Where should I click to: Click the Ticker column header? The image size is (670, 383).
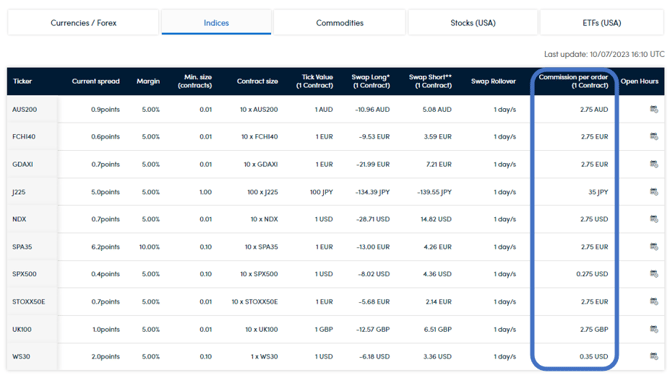[22, 81]
